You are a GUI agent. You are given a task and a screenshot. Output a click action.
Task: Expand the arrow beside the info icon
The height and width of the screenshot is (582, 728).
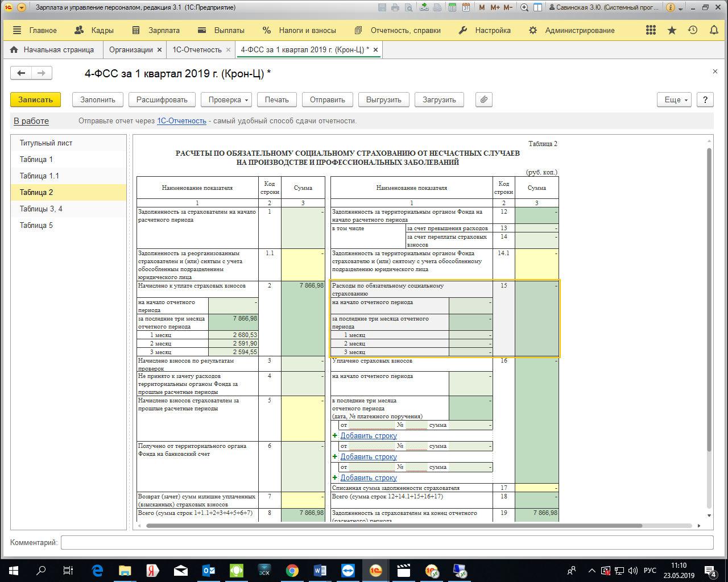pos(681,9)
